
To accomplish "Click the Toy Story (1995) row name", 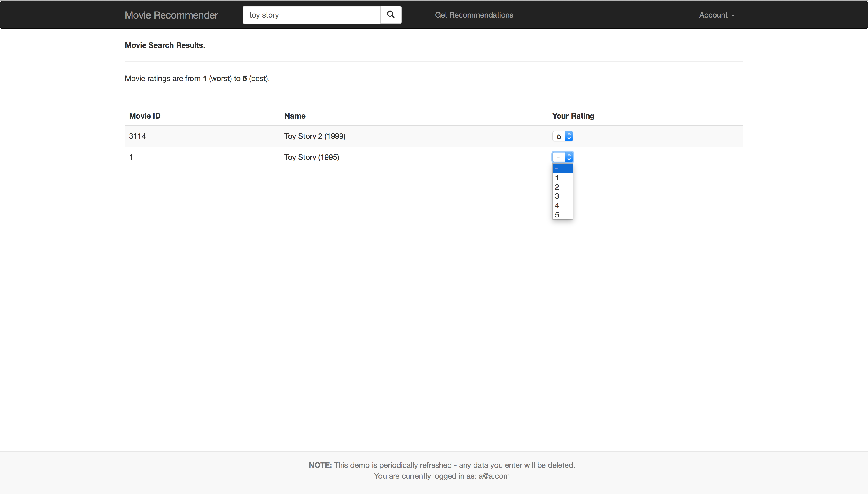I will click(x=311, y=157).
